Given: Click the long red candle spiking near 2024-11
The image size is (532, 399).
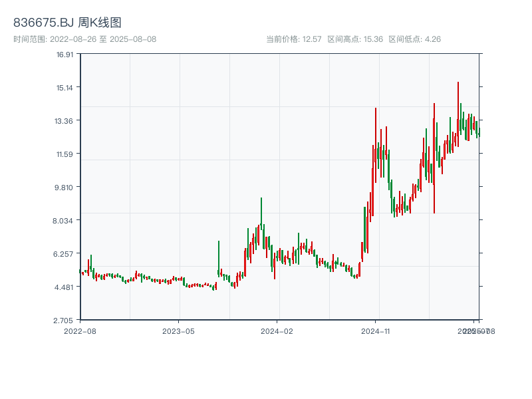Looking at the screenshot, I should point(376,145).
